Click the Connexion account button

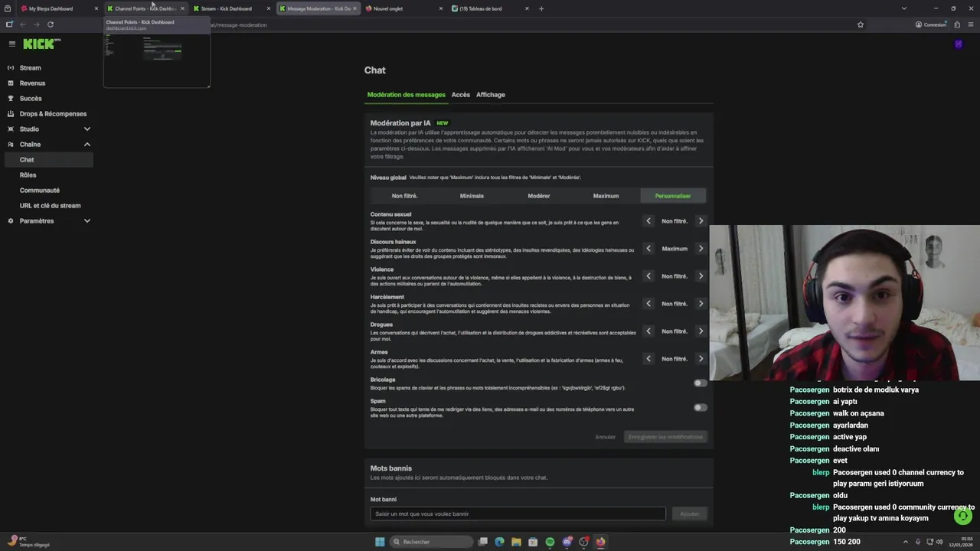tap(931, 24)
